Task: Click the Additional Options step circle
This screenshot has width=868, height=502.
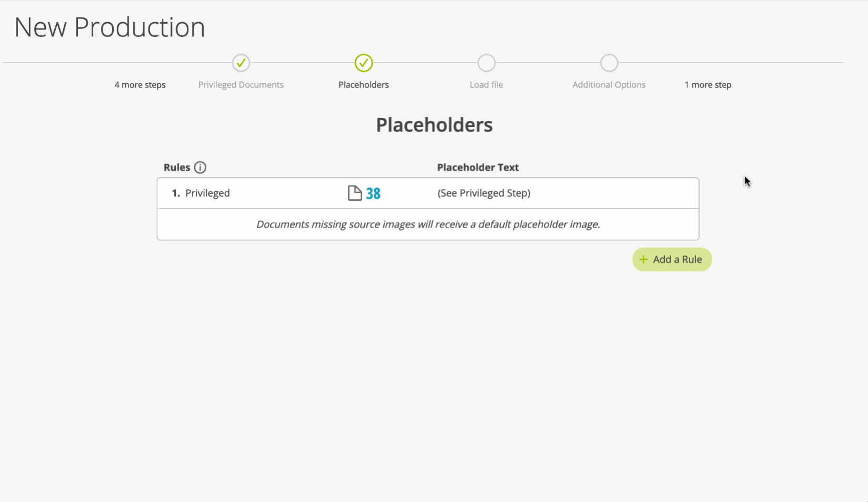Action: pyautogui.click(x=609, y=63)
